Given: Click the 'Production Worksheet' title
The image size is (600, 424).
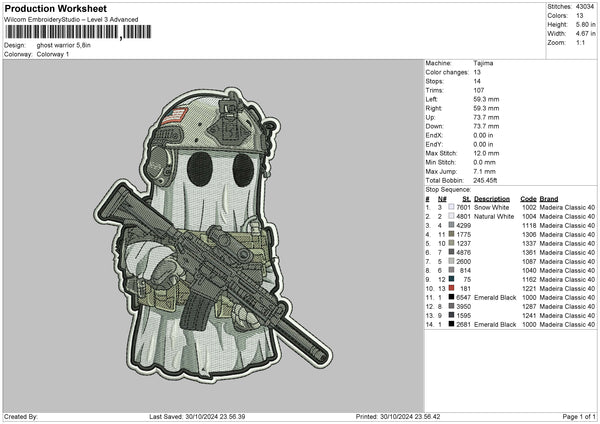Looking at the screenshot, I should tap(55, 8).
